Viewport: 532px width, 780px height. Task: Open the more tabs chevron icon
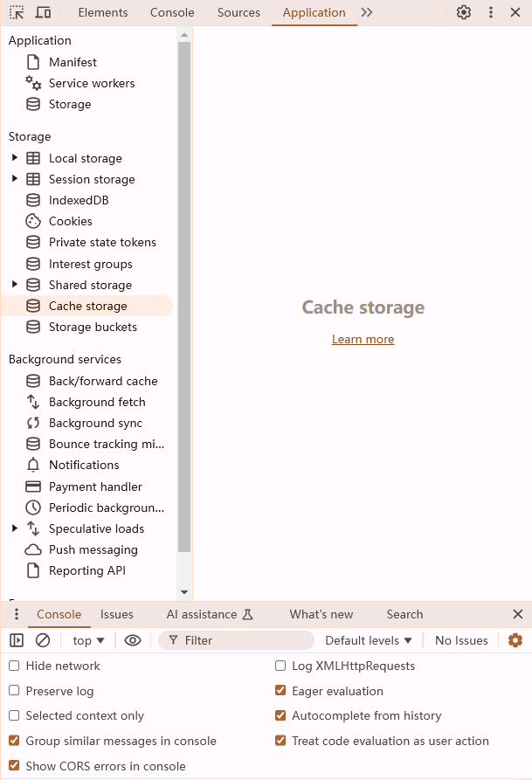click(367, 12)
